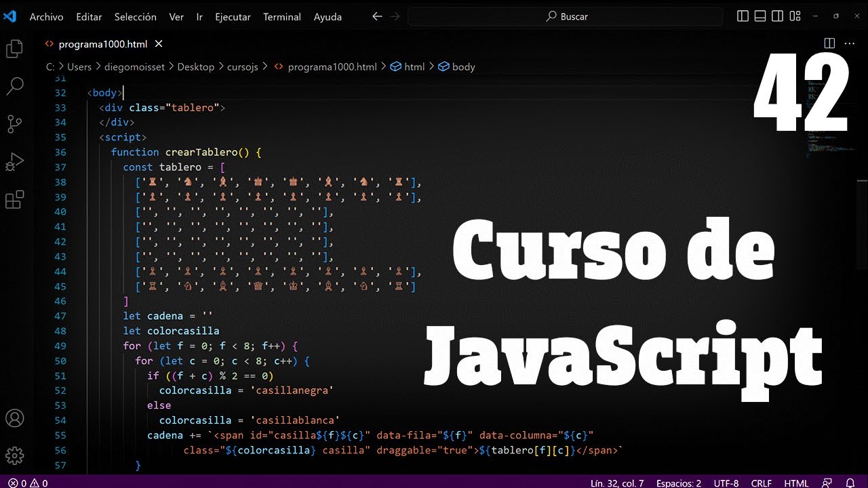This screenshot has width=868, height=488.
Task: Click 'if ((f + c) % 2 == 0)' line
Action: pyautogui.click(x=210, y=375)
